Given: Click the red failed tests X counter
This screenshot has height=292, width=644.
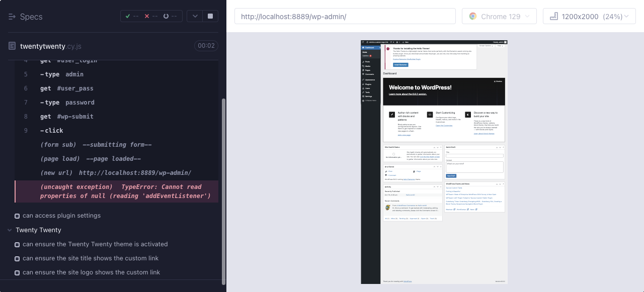Looking at the screenshot, I should pyautogui.click(x=151, y=16).
